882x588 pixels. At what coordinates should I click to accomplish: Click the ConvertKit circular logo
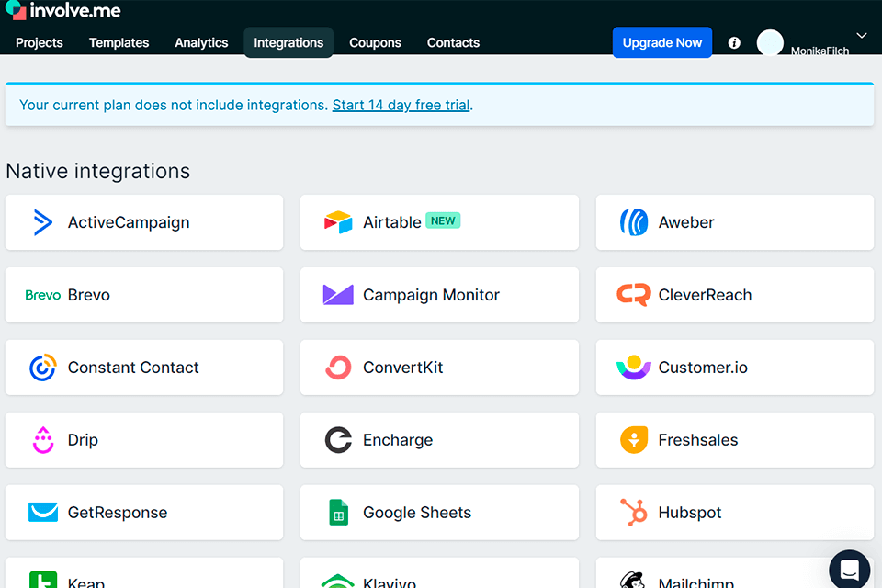[x=338, y=367]
